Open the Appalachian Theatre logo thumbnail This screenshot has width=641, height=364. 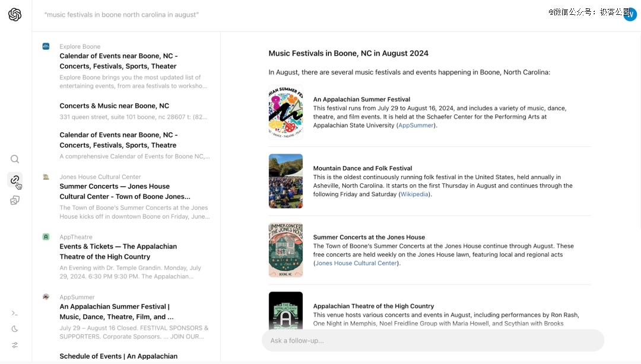tap(285, 311)
